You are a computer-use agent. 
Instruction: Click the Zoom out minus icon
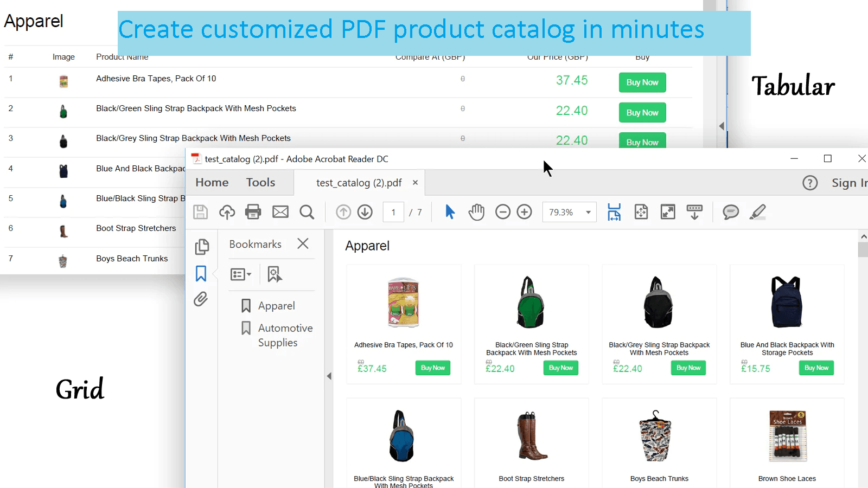[x=503, y=212]
